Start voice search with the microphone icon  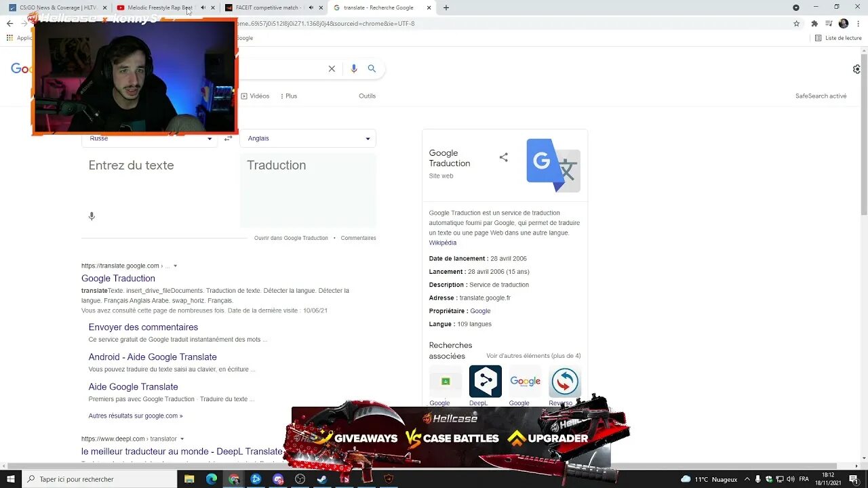coord(353,68)
